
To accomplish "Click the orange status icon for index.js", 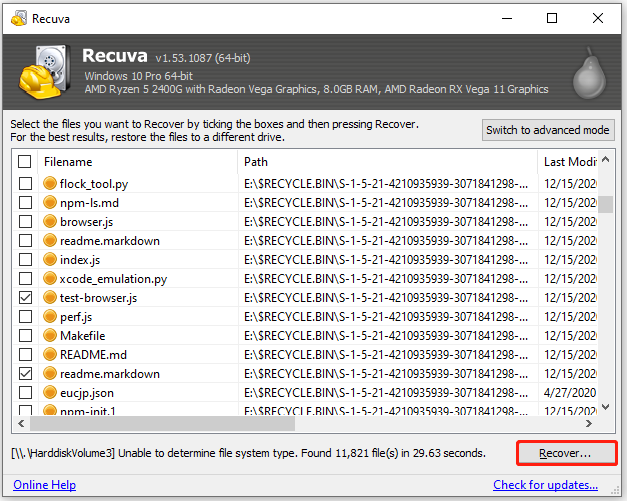I will (50, 259).
